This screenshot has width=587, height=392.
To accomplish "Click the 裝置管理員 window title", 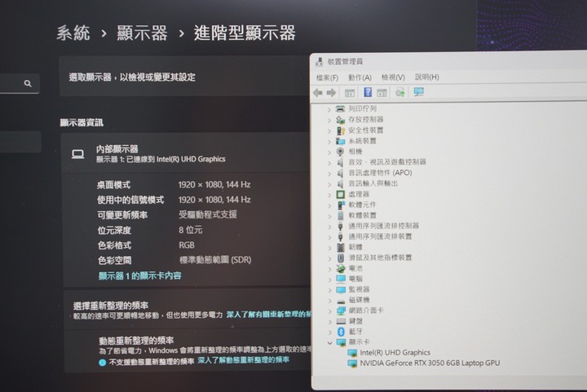I will (345, 62).
